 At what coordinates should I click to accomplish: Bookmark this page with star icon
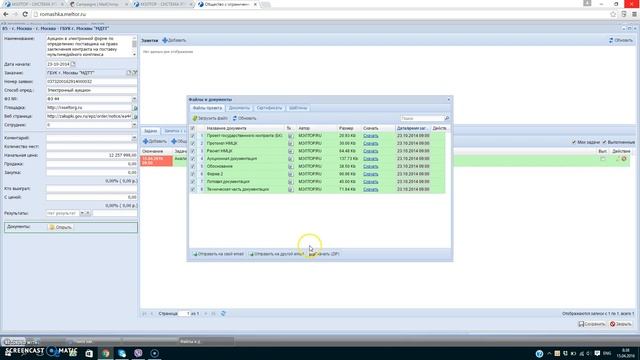pyautogui.click(x=613, y=14)
